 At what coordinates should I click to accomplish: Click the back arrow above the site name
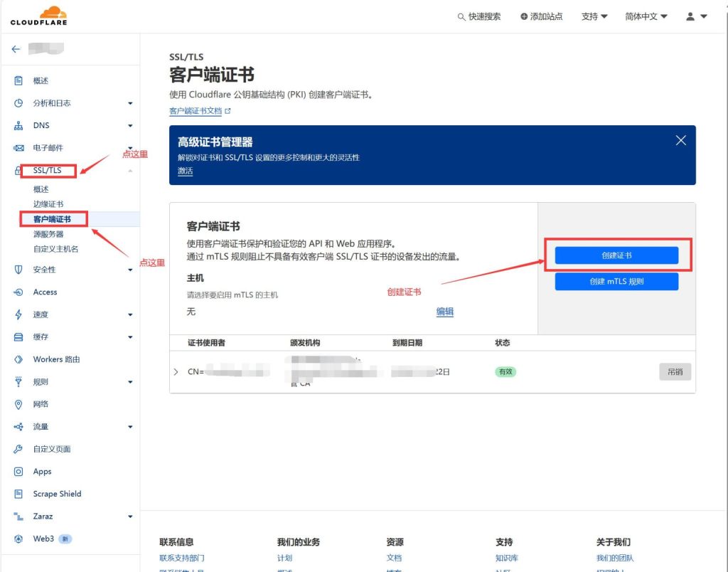(x=16, y=48)
